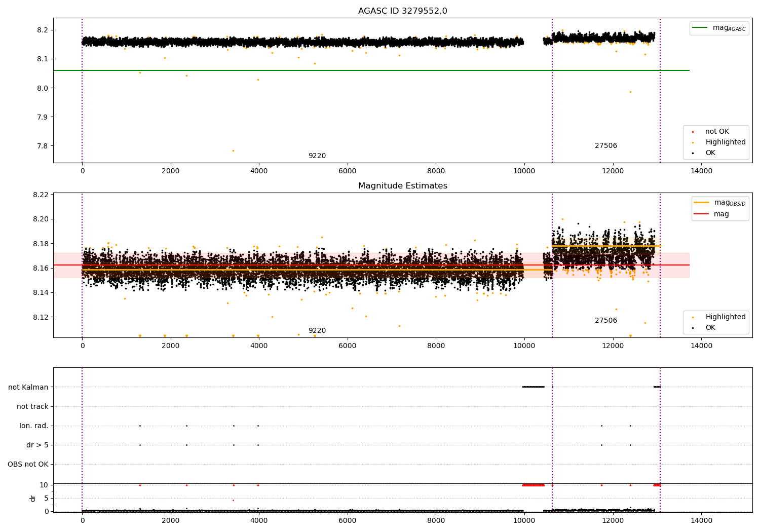Click the "2000" x-tick under the top plot
Screen dimensions: 760x532
(x=171, y=171)
